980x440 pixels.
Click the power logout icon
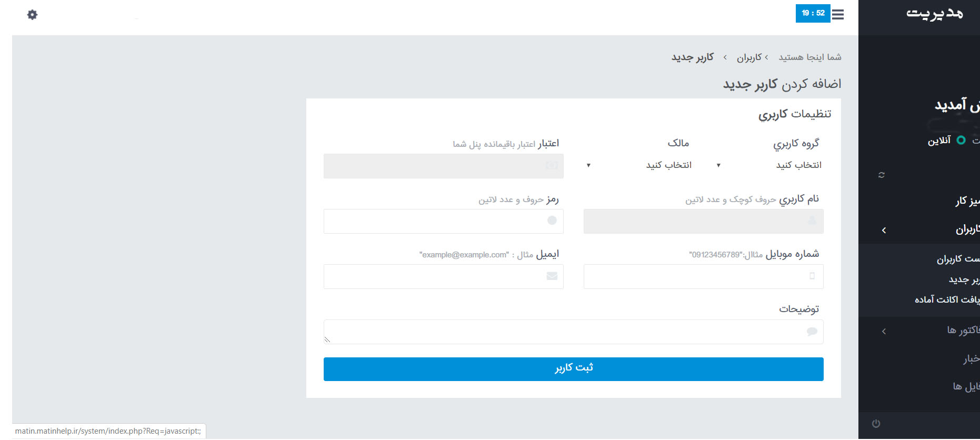click(876, 424)
